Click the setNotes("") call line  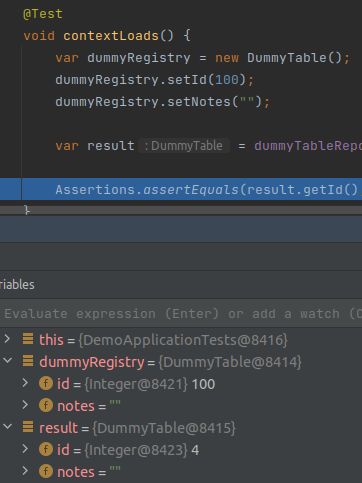163,102
